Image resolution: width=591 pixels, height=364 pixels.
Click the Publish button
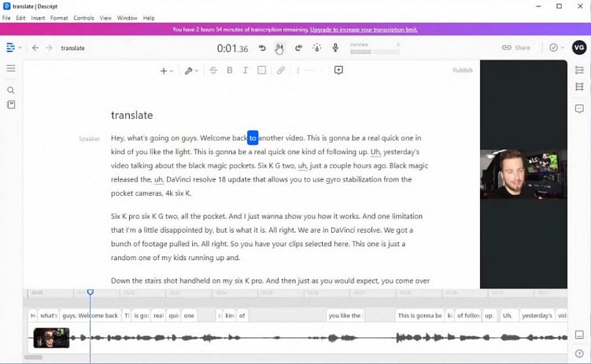click(x=463, y=70)
